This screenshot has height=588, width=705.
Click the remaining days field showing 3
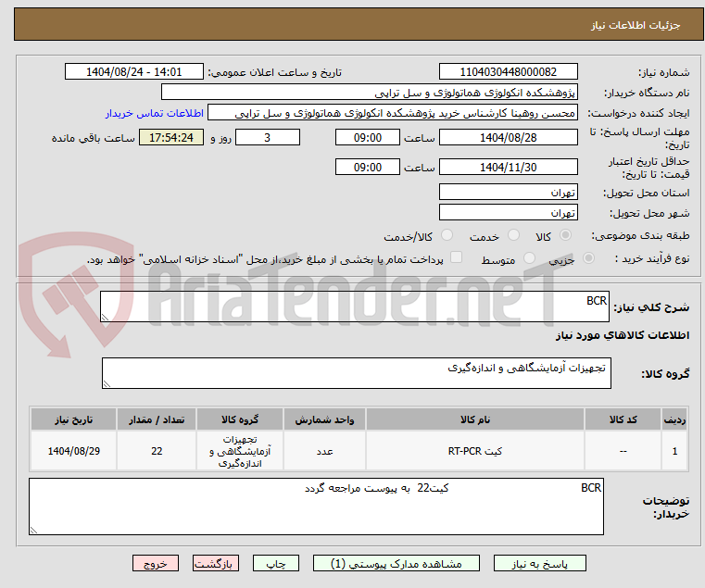coord(268,137)
